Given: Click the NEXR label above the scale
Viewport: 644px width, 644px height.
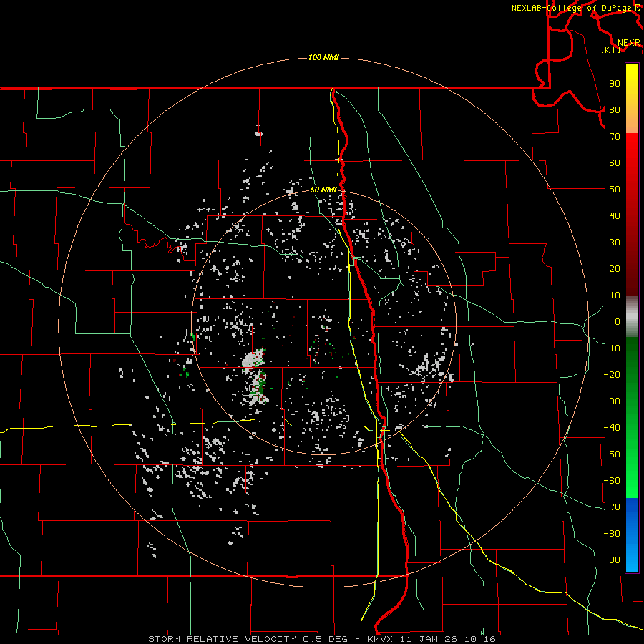Looking at the screenshot, I should (629, 43).
